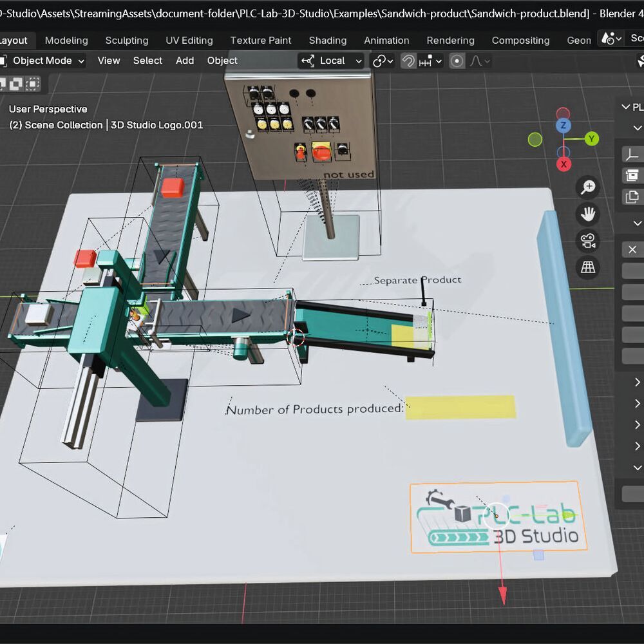Toggle snapping magnet icon
Image resolution: width=644 pixels, height=644 pixels.
coord(408,61)
